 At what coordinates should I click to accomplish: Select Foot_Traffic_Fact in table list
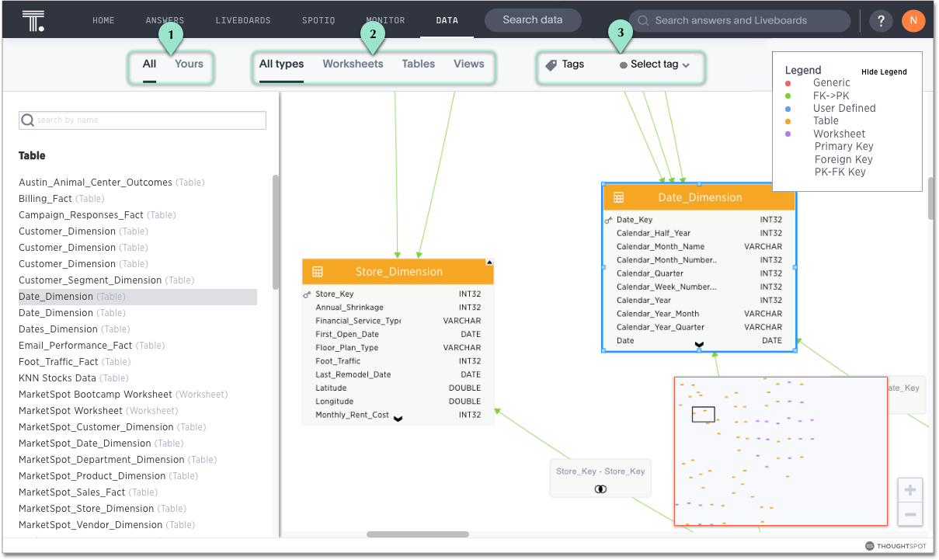(58, 362)
